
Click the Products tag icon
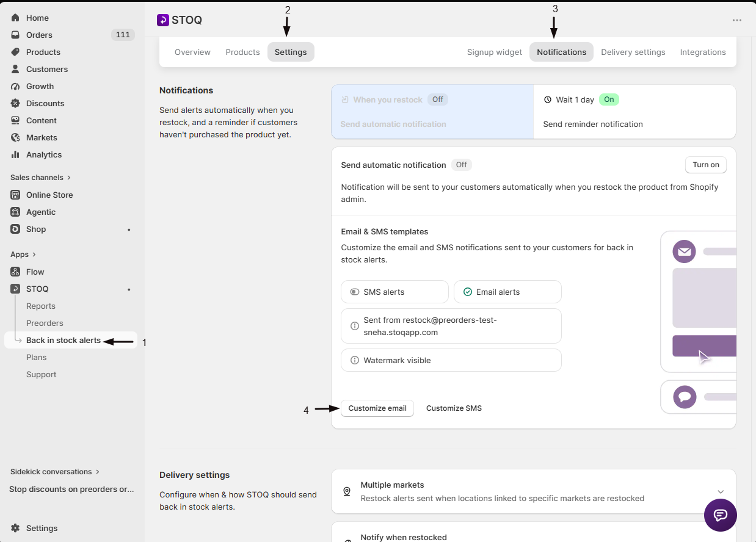point(15,52)
